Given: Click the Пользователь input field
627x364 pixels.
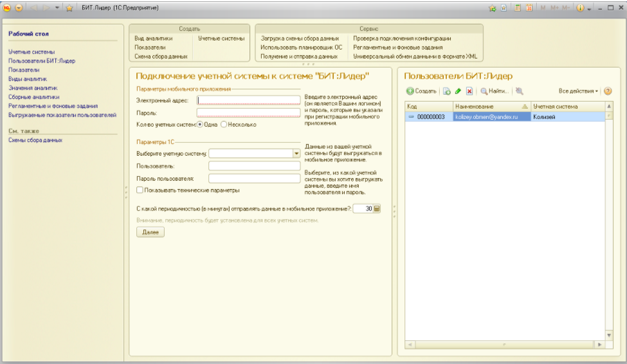Looking at the screenshot, I should [254, 165].
